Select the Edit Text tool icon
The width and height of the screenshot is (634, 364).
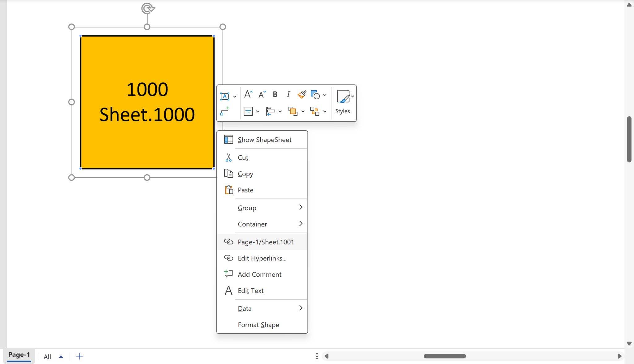(x=228, y=290)
